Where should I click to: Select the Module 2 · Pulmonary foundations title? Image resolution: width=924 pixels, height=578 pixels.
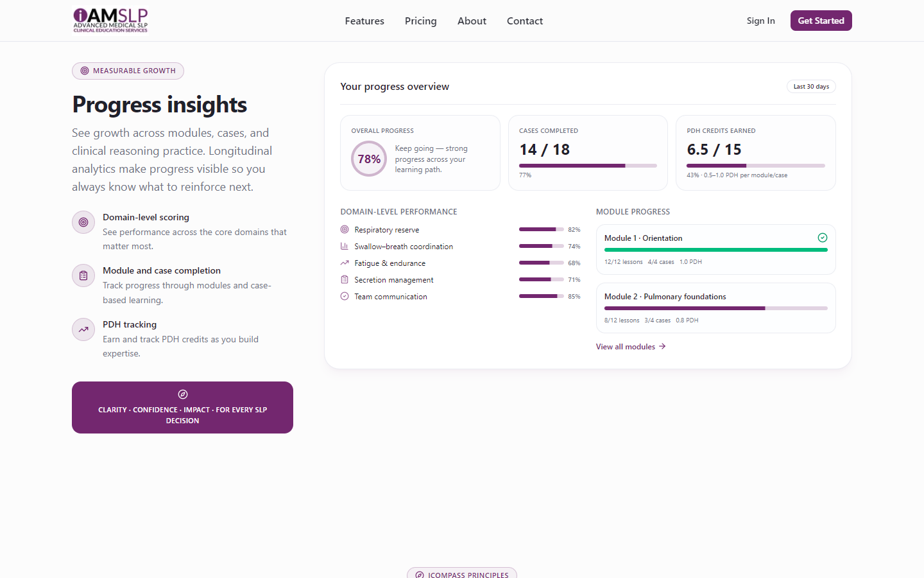pyautogui.click(x=665, y=297)
